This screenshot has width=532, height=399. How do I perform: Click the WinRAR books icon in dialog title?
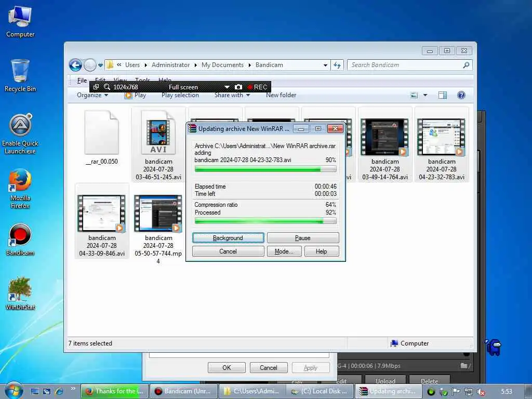[193, 129]
